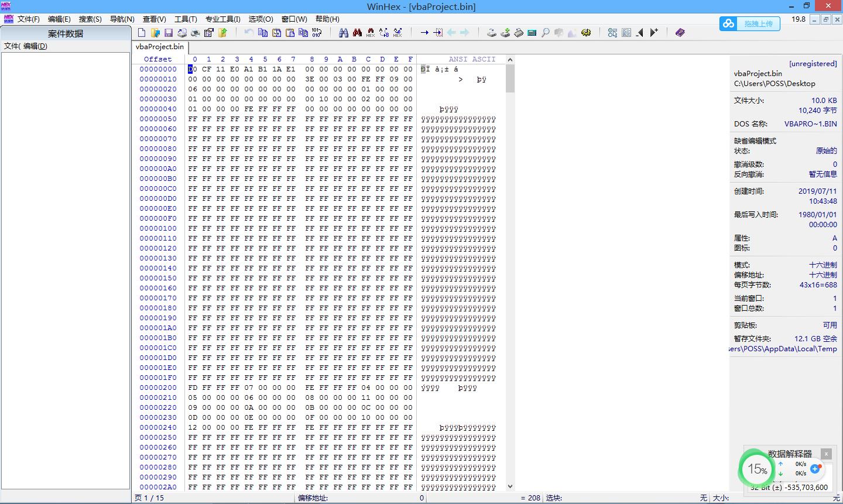Click the Replace Hex Values icon
Image resolution: width=843 pixels, height=504 pixels.
(397, 33)
